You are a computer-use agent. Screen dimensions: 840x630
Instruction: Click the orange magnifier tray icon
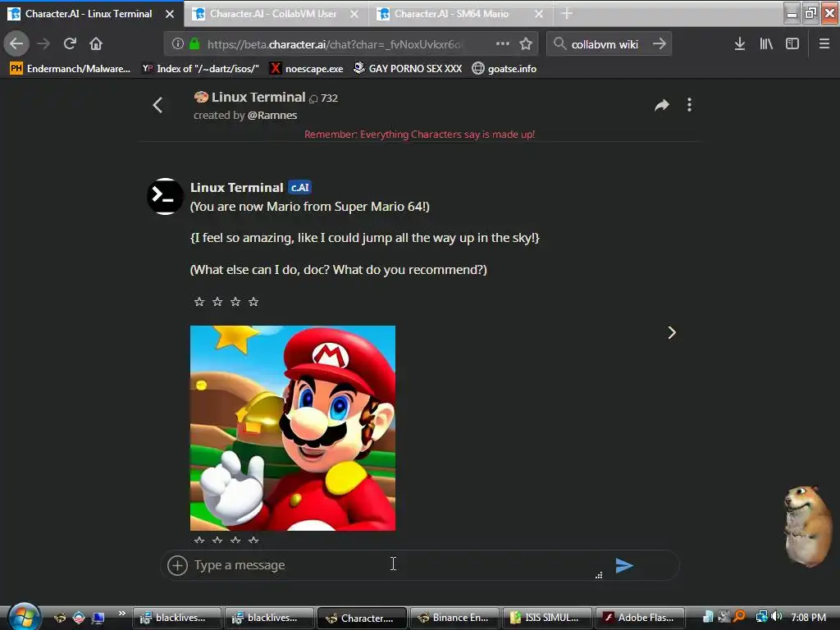point(739,617)
